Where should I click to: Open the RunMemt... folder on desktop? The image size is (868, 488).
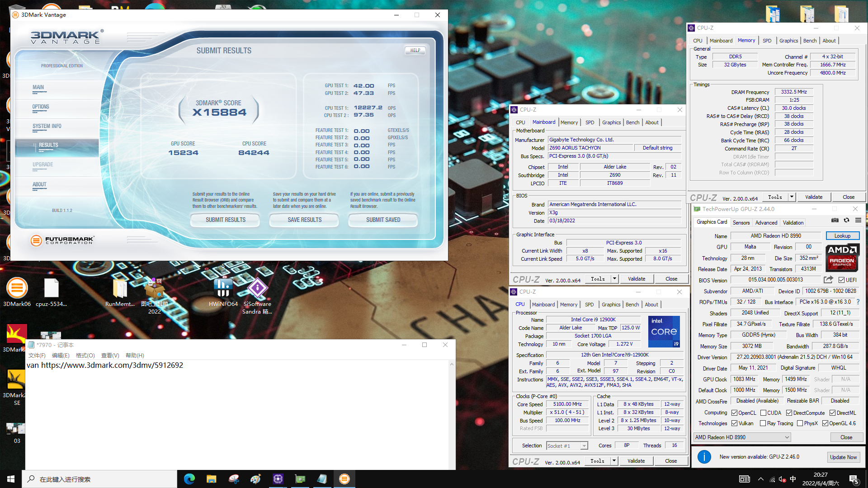click(x=120, y=292)
